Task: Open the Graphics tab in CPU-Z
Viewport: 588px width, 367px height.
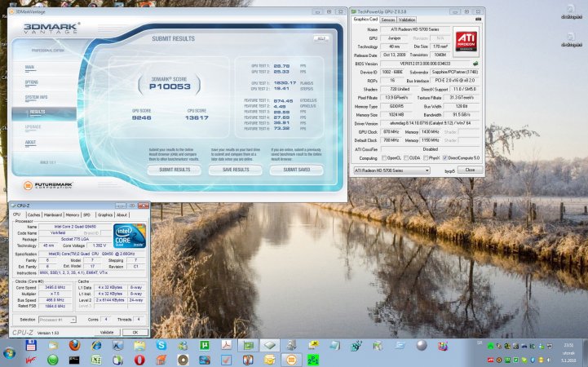Action: pos(105,214)
